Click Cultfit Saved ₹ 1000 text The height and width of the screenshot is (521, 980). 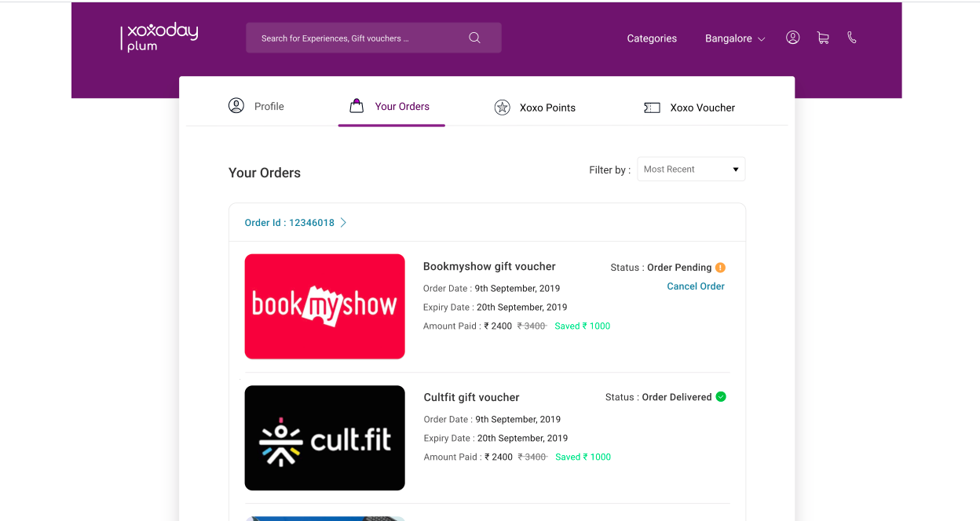pos(583,457)
